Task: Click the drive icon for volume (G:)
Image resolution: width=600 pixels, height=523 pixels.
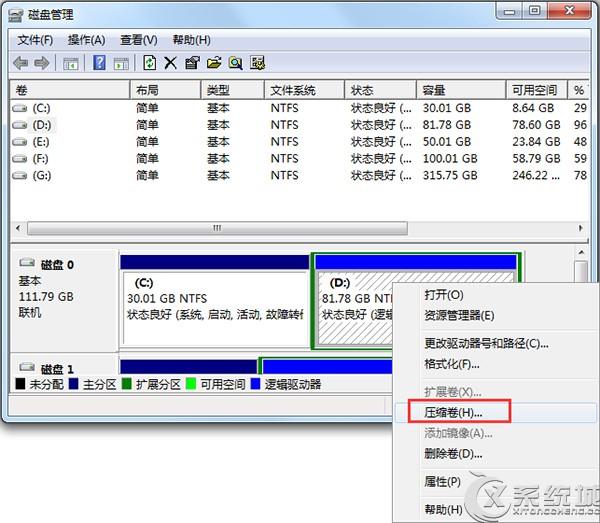Action: click(x=20, y=176)
